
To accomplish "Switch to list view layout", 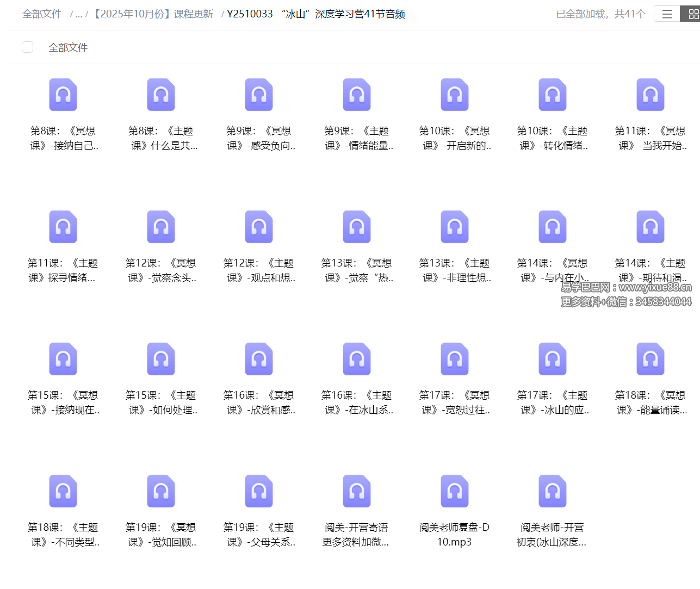I will (x=667, y=14).
